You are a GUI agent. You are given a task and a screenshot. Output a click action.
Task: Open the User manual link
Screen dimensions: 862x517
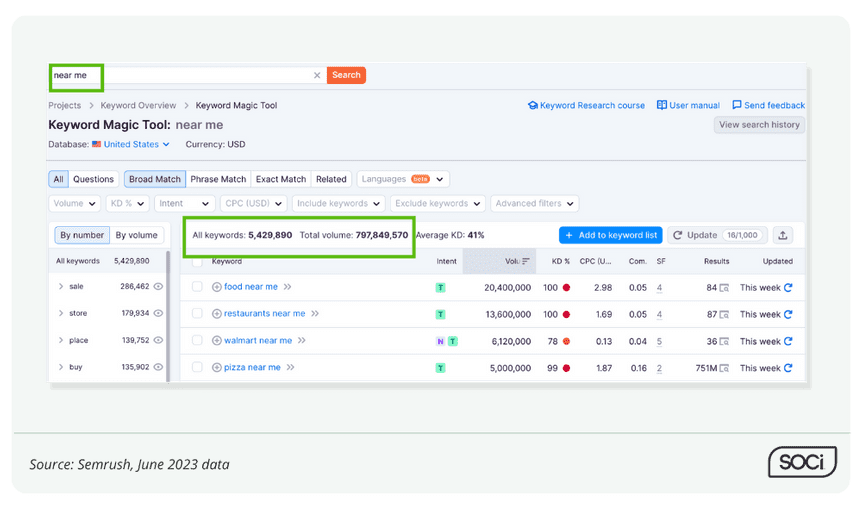[x=688, y=106]
